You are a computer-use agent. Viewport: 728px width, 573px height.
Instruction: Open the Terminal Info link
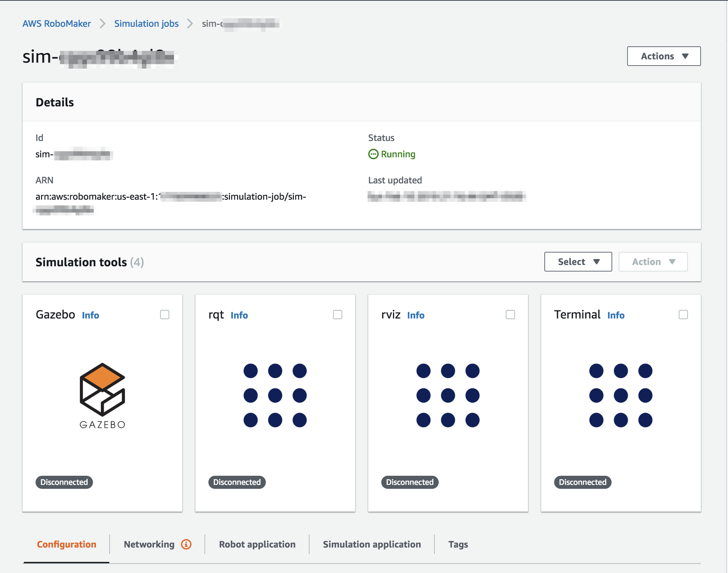(616, 315)
